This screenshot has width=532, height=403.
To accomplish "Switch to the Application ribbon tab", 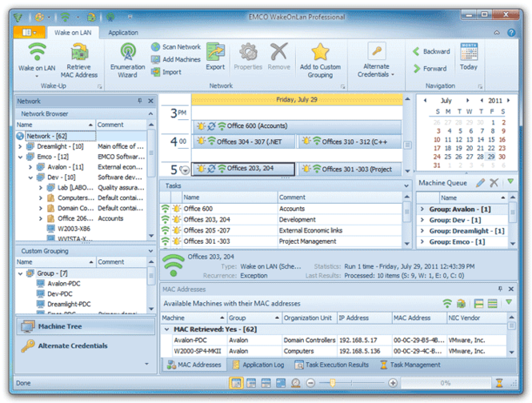I will coord(123,33).
